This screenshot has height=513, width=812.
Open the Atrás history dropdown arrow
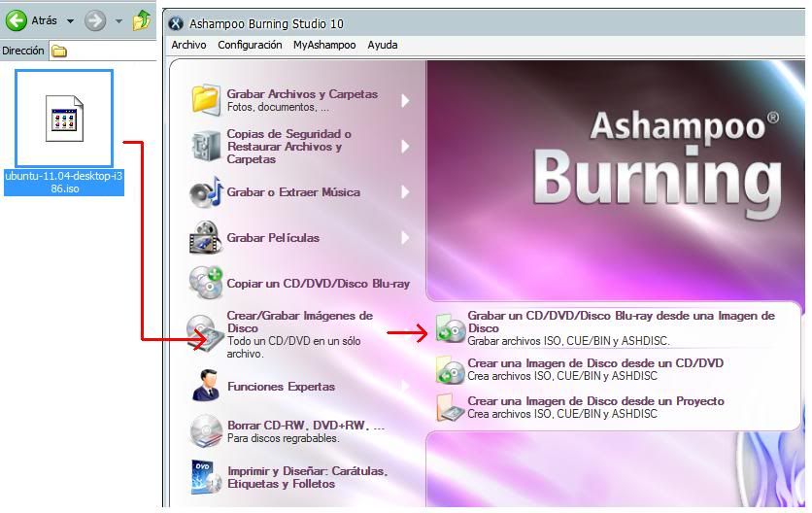pos(71,21)
